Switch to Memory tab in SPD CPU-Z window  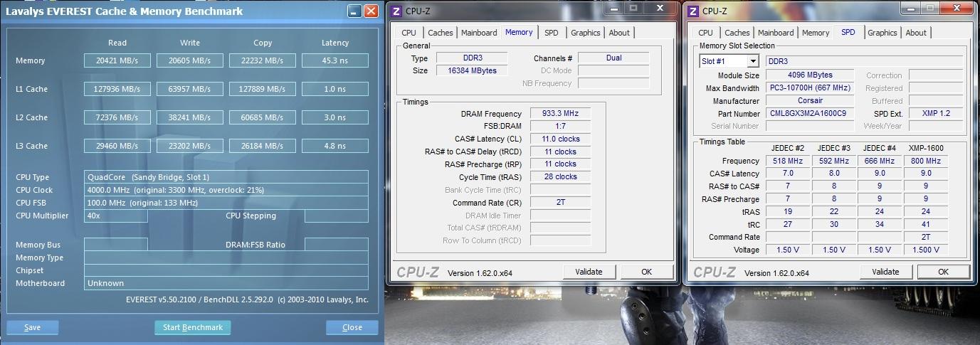[x=816, y=33]
